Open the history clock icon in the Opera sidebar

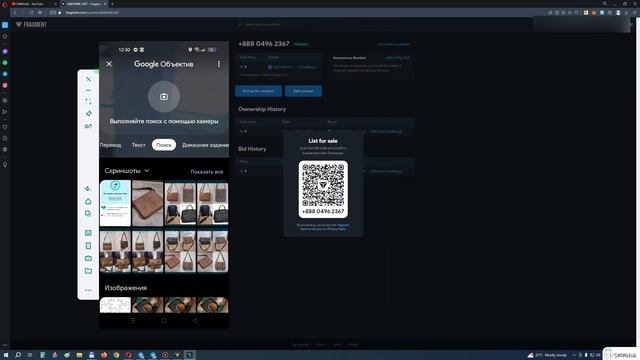tap(5, 138)
